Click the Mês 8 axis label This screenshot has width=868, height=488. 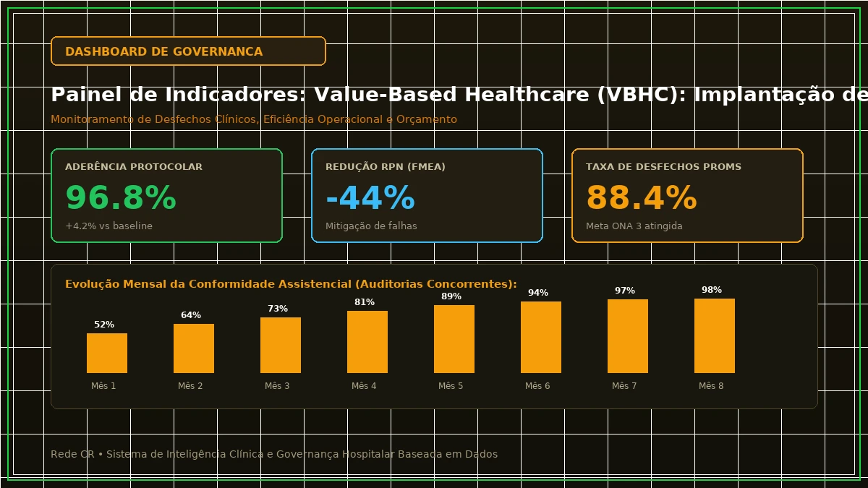click(x=711, y=386)
